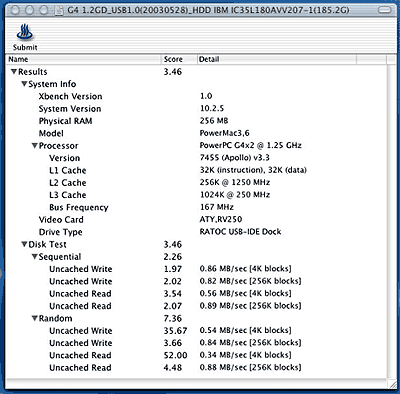400x394 pixels.
Task: Select the Model row
Action: point(197,133)
